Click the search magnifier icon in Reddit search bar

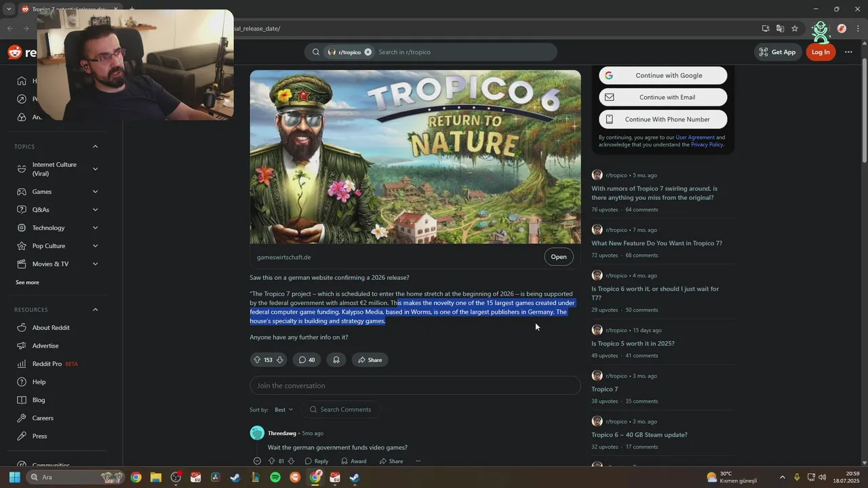[x=316, y=52]
